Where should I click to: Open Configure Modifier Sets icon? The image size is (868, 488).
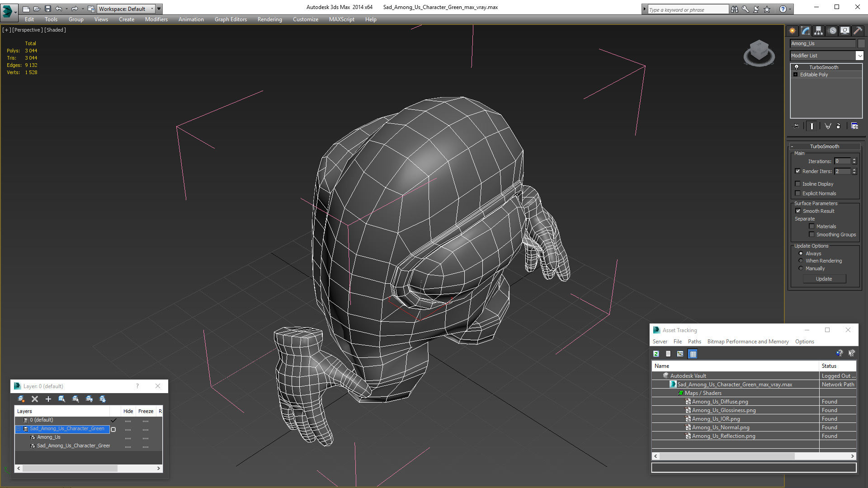tap(854, 126)
